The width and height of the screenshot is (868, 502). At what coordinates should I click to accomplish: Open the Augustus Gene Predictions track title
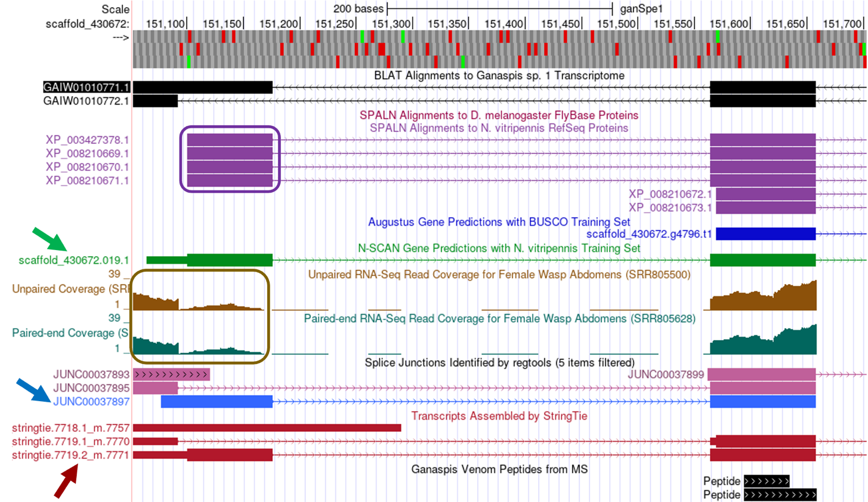point(499,222)
